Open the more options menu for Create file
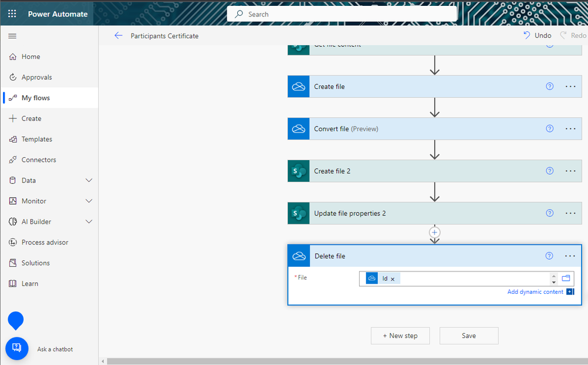Screen dimensions: 588x365 pyautogui.click(x=570, y=87)
